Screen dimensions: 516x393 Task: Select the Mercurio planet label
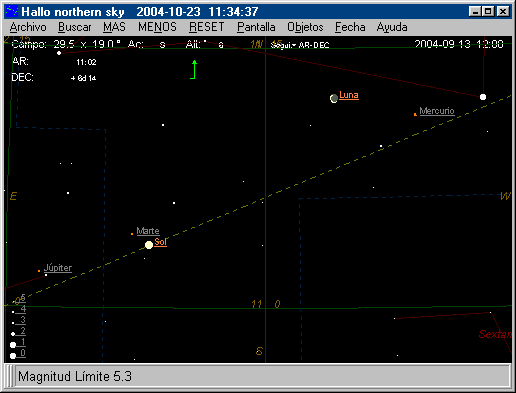437,111
